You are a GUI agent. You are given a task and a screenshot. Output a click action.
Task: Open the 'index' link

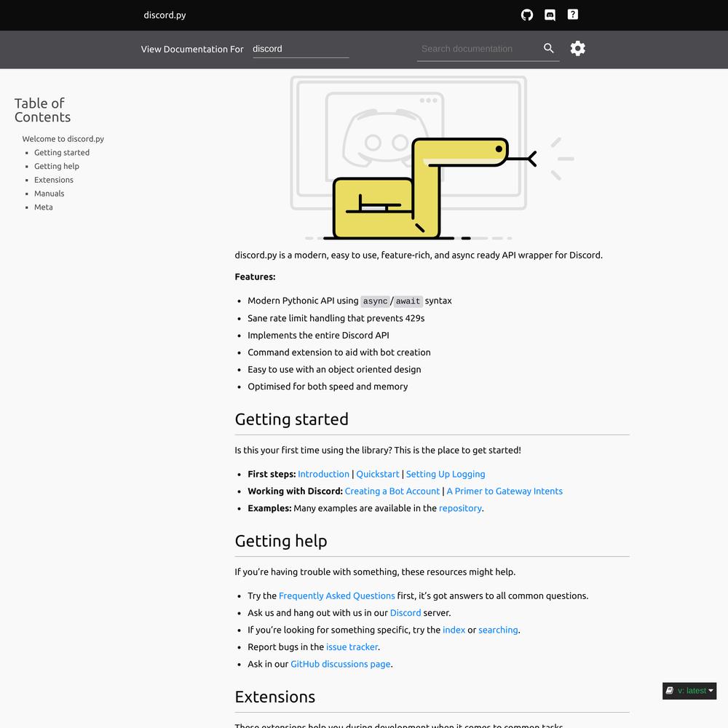(454, 630)
